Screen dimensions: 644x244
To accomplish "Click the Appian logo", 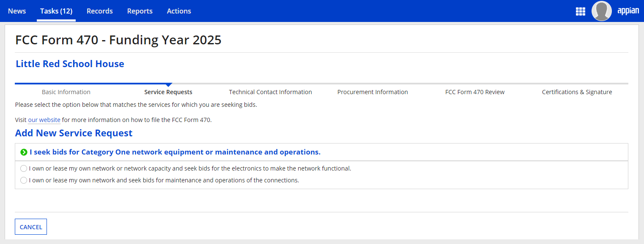I will [628, 11].
